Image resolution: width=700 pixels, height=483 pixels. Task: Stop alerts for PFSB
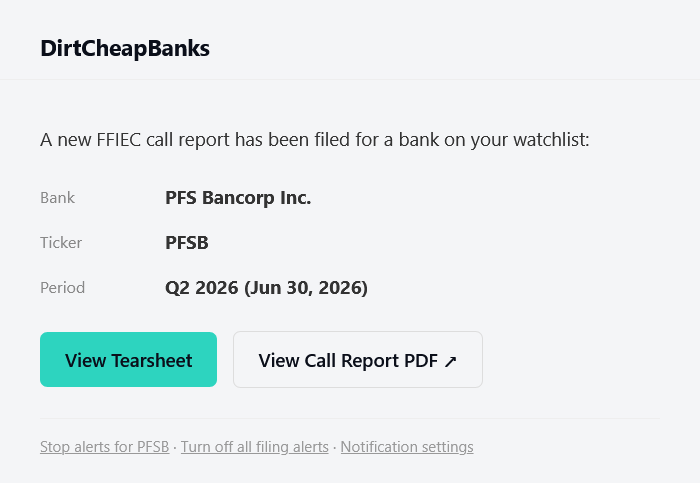point(104,447)
